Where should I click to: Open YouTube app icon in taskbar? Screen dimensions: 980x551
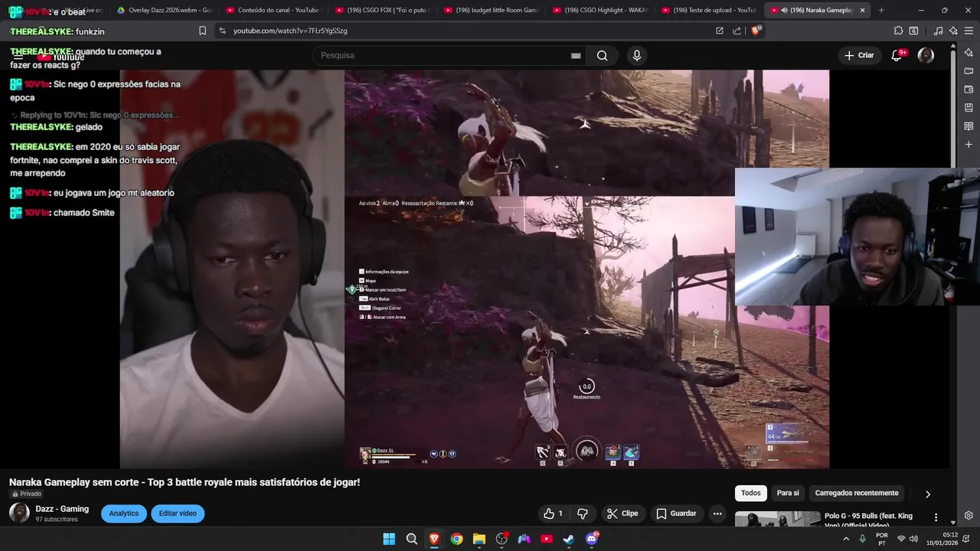click(x=547, y=539)
